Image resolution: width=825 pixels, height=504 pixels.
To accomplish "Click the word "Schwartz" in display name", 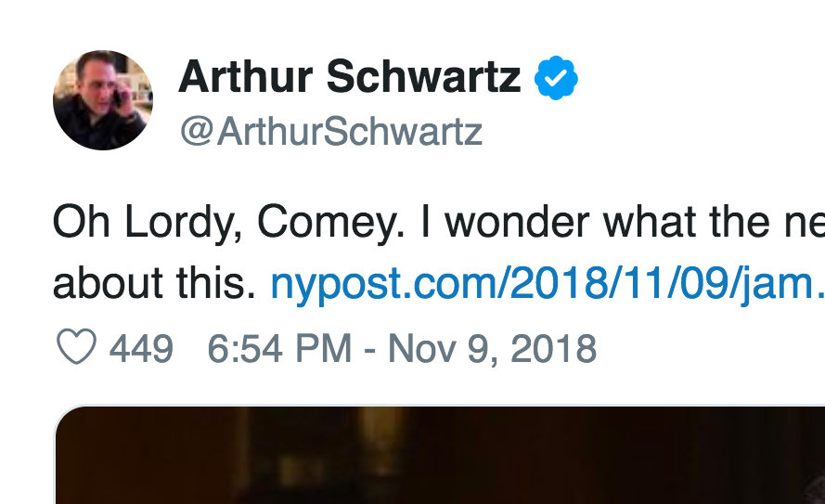I will pyautogui.click(x=425, y=77).
